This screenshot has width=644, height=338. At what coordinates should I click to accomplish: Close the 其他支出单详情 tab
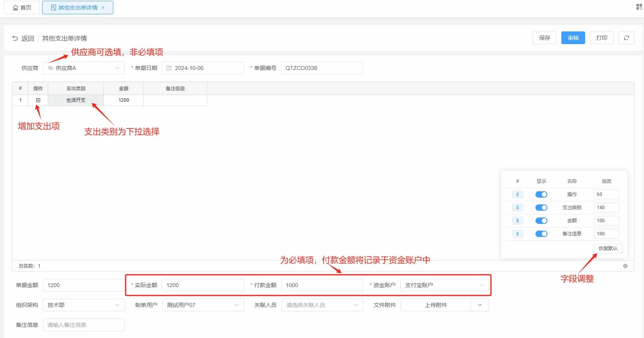[103, 8]
